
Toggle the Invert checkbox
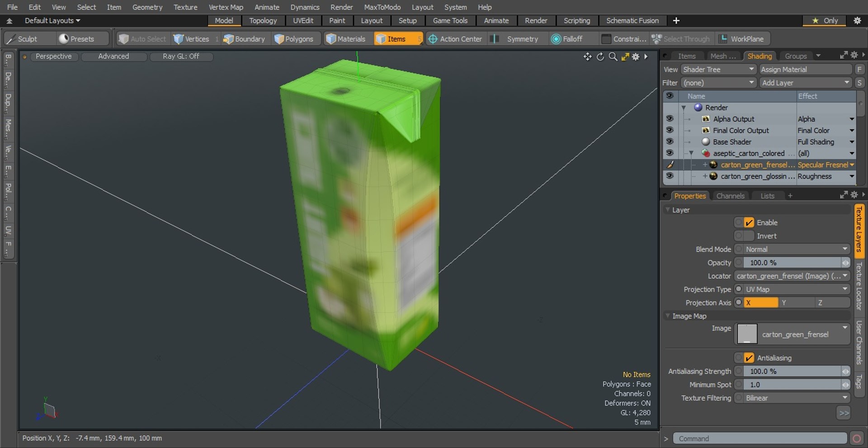[749, 236]
